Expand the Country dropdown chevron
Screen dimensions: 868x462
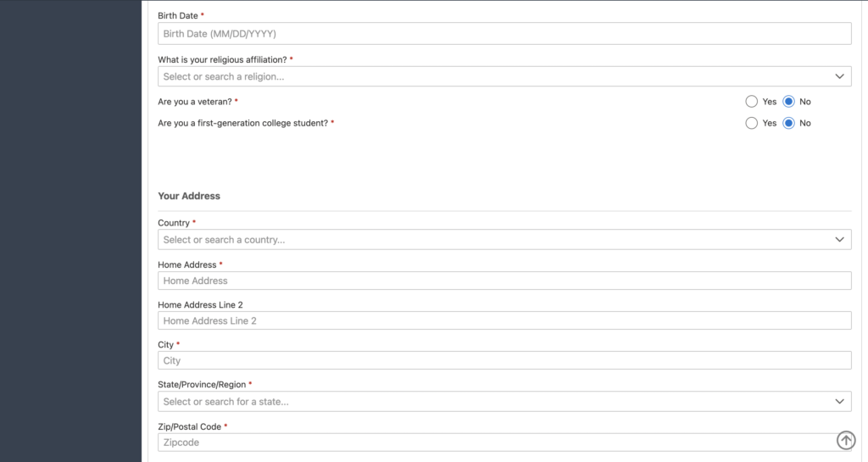pos(840,240)
